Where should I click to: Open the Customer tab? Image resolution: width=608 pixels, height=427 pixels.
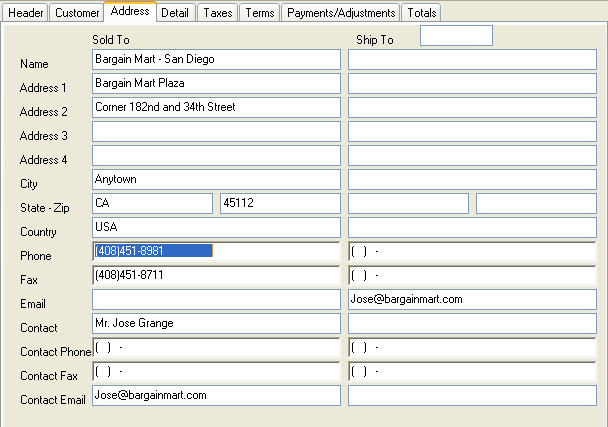[77, 13]
